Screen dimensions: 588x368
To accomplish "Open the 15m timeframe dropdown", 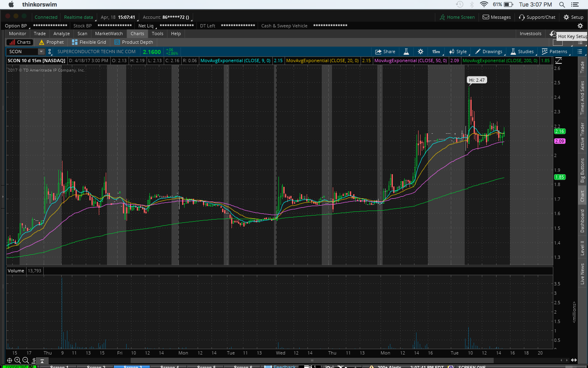I will click(436, 52).
